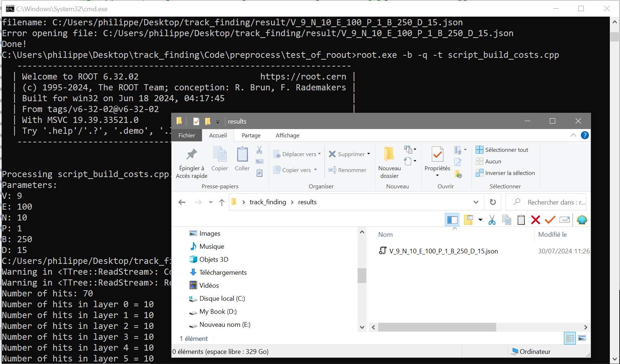Switch to large thumbnails view
Image resolution: width=620 pixels, height=364 pixels.
click(582, 338)
